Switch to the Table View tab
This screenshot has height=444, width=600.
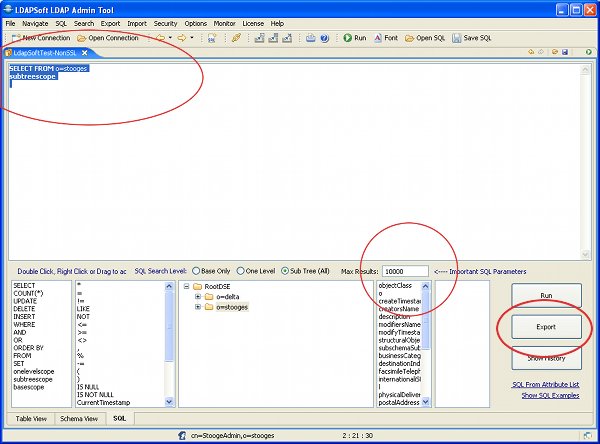click(x=31, y=419)
